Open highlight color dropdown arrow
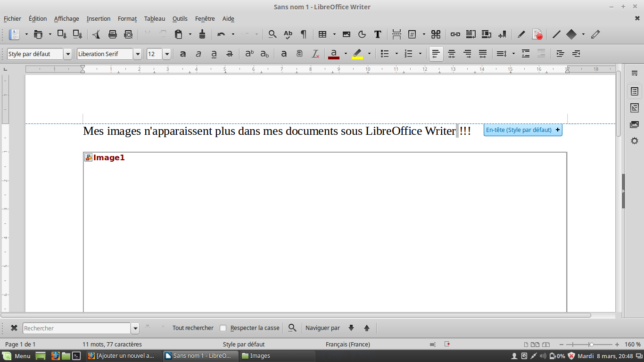 click(x=369, y=54)
